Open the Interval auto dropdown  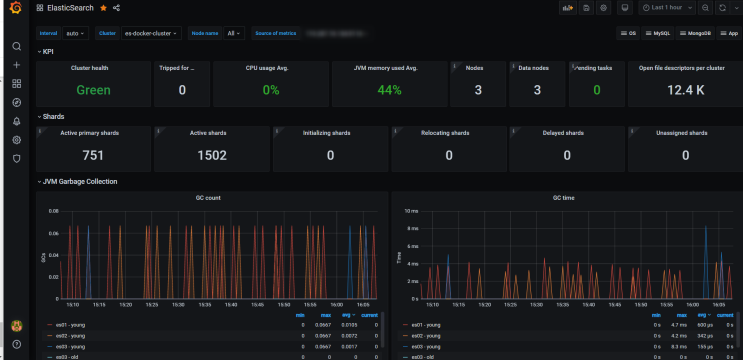75,33
